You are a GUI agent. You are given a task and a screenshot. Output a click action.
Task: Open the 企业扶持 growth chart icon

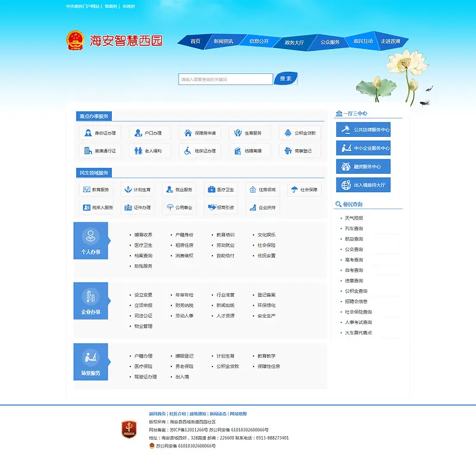point(253,208)
